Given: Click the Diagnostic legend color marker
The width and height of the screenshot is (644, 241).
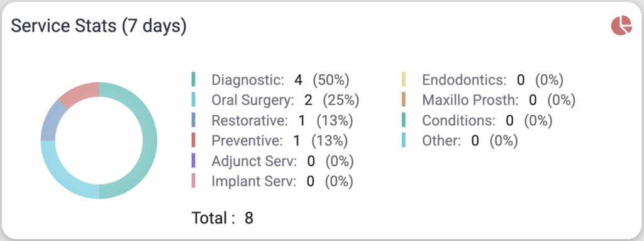Looking at the screenshot, I should 193,79.
